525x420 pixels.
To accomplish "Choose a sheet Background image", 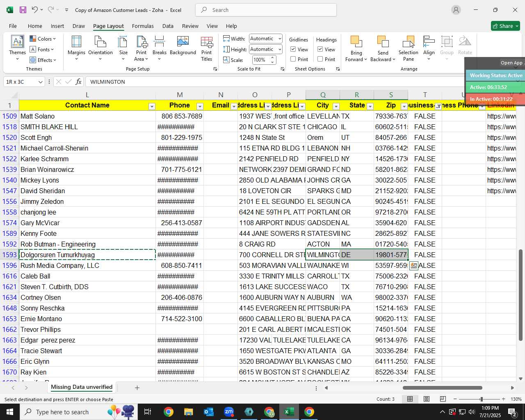I will (x=183, y=46).
